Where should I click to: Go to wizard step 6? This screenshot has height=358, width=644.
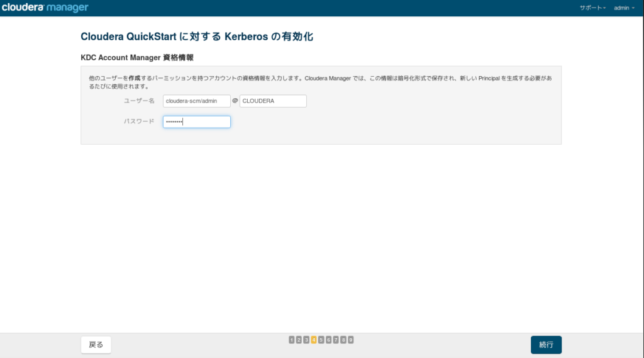[328, 340]
